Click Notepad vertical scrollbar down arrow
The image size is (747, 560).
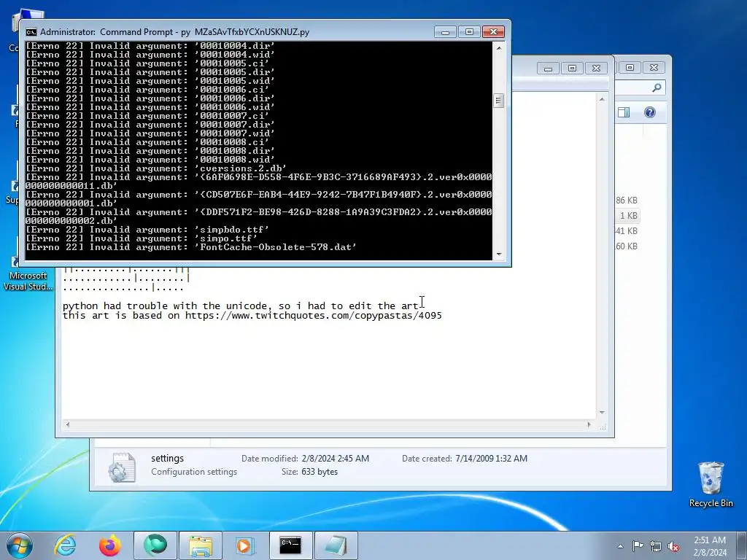[602, 413]
